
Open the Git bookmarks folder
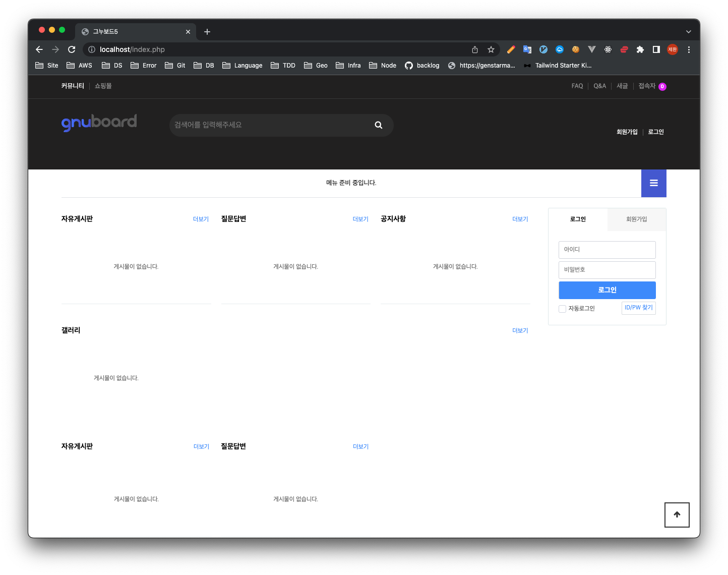pyautogui.click(x=175, y=66)
